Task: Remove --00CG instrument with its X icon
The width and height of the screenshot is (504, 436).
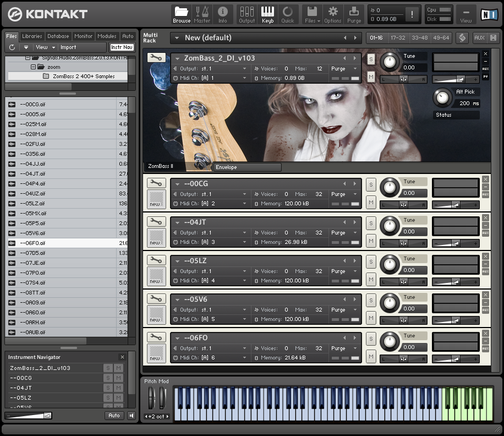Action: pos(486,179)
